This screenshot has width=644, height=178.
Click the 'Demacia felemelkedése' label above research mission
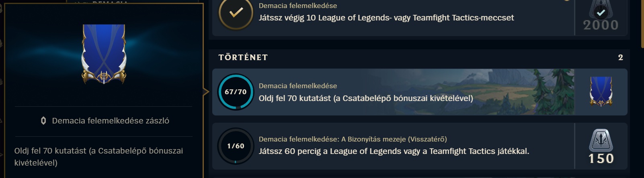pos(298,86)
